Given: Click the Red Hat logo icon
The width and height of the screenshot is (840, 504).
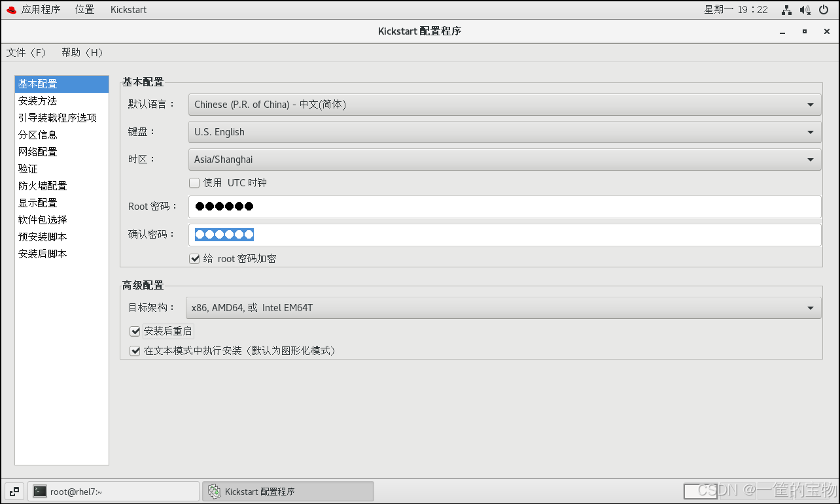Looking at the screenshot, I should pyautogui.click(x=10, y=9).
